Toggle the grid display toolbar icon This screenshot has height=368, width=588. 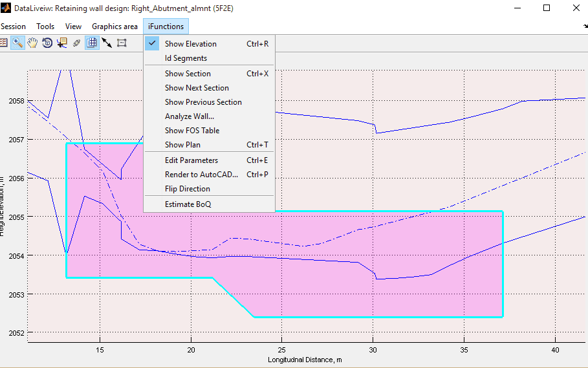(92, 43)
